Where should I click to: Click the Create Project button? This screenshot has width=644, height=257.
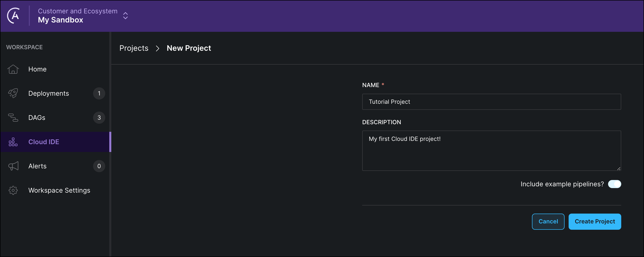tap(594, 221)
